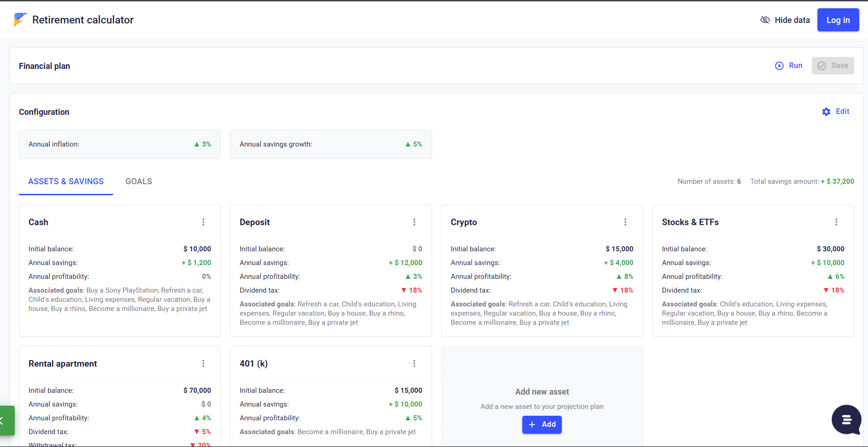Viewport: 868px width, 447px height.
Task: Open Stocks & ETFs kebab menu
Action: tap(836, 222)
